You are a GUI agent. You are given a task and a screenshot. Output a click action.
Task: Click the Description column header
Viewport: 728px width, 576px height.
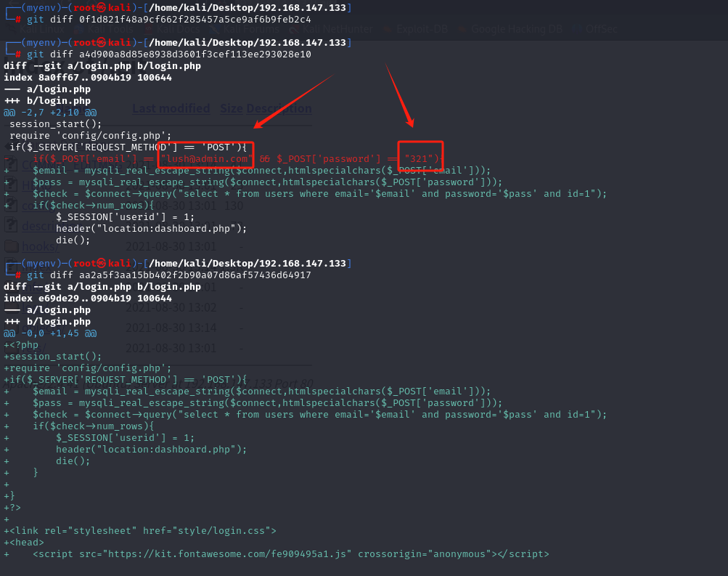point(279,109)
